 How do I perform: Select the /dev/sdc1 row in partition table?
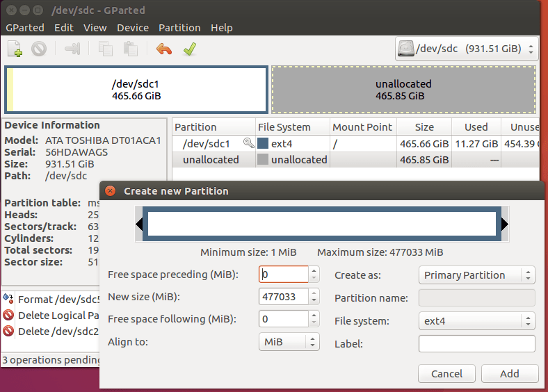point(355,143)
